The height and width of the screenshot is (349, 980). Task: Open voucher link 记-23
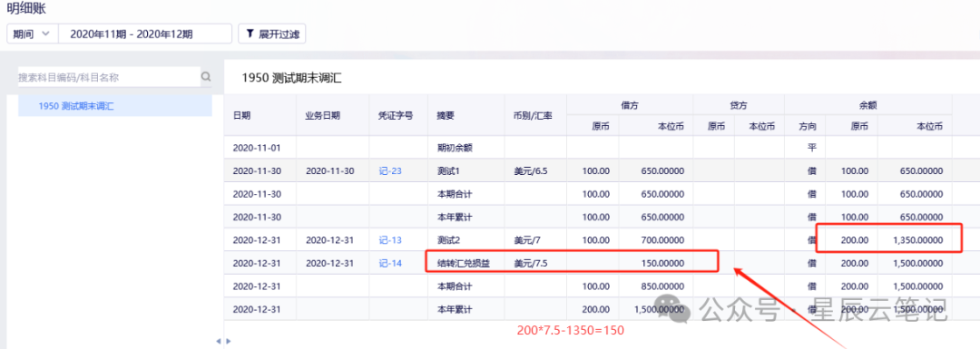(390, 171)
